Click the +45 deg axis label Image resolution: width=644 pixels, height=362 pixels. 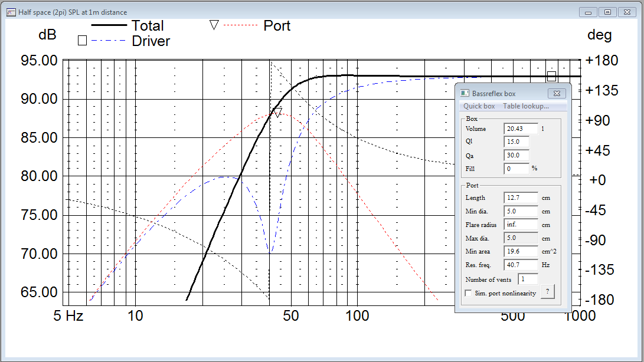(x=597, y=150)
